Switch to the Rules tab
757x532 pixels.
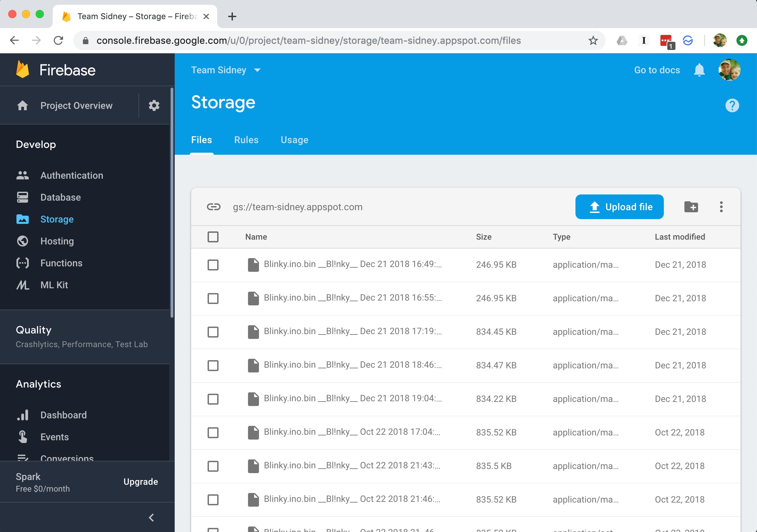coord(246,140)
